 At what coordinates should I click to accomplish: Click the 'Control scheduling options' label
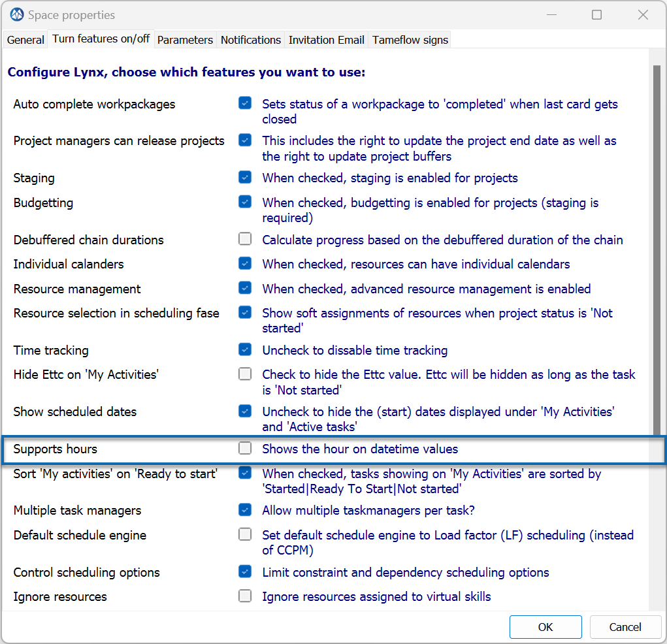pos(86,573)
